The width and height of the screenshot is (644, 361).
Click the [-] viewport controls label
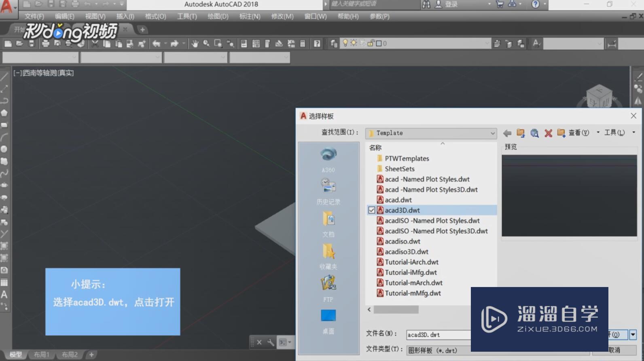click(x=17, y=73)
